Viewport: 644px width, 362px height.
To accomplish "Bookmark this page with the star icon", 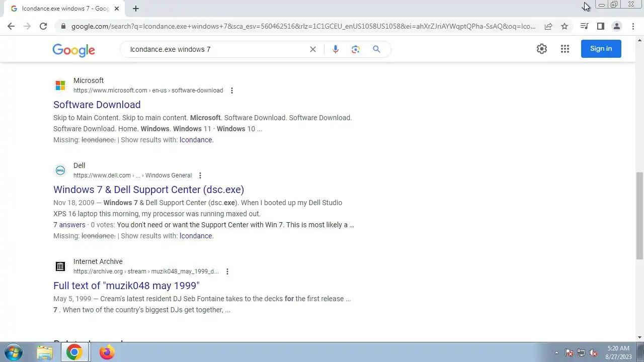I will [x=565, y=26].
